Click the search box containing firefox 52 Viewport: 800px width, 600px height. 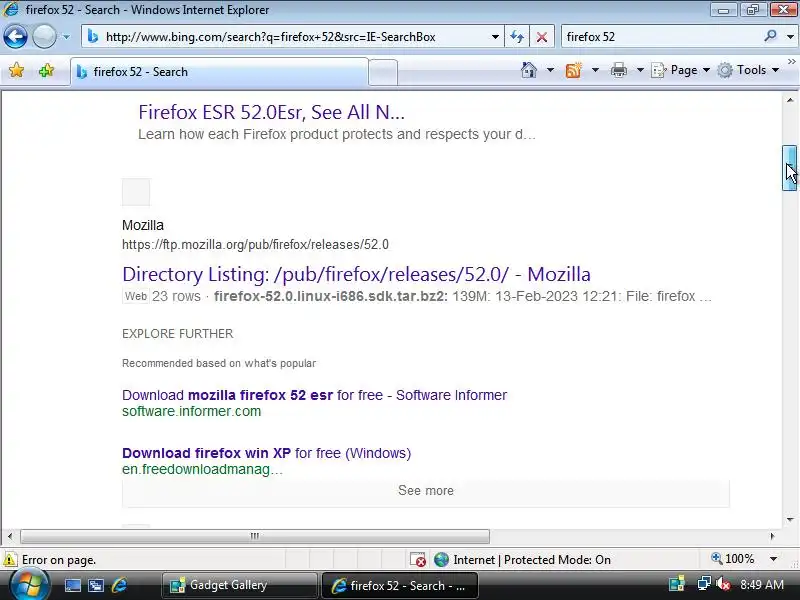click(x=662, y=37)
